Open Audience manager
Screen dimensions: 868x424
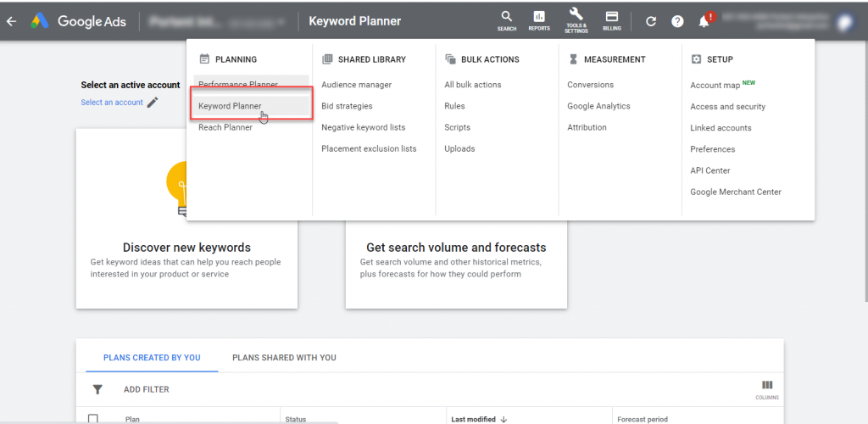coord(357,85)
